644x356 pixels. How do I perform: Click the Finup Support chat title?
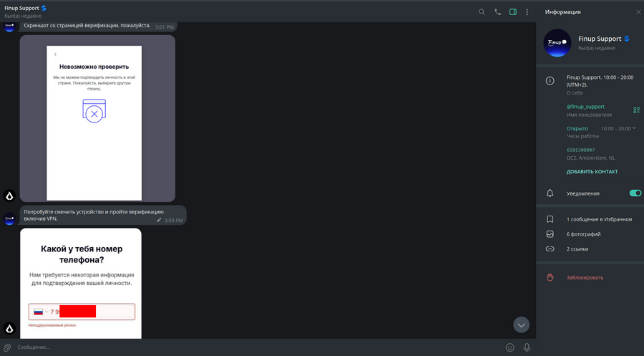coord(21,8)
